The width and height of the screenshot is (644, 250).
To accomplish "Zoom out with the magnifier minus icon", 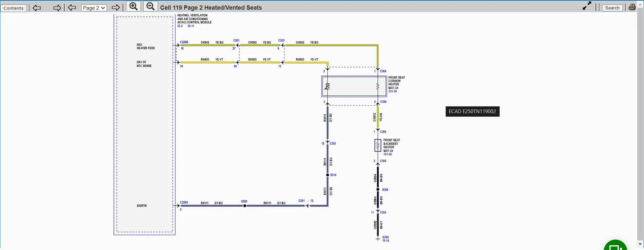I will pyautogui.click(x=150, y=6).
